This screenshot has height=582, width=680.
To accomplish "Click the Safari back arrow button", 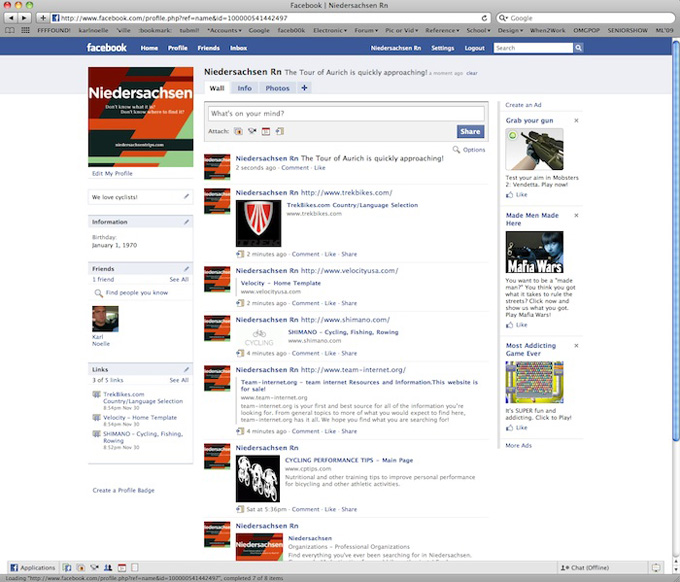I will pos(11,18).
